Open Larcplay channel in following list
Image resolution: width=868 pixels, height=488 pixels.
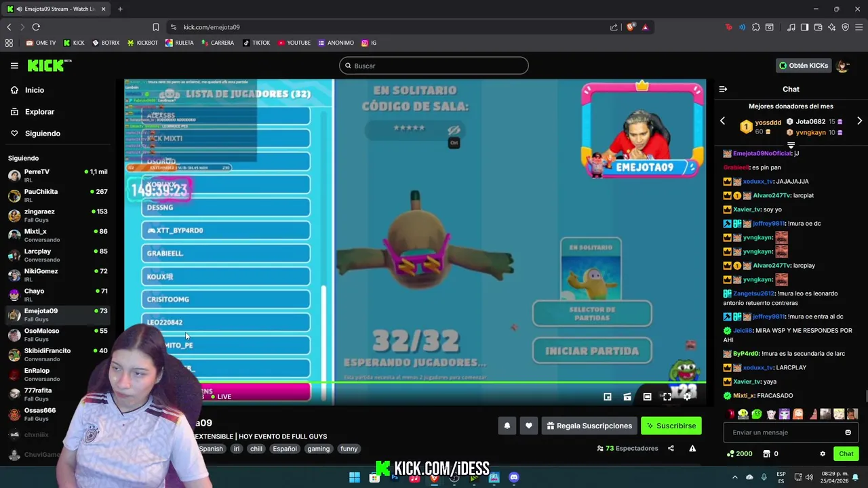pyautogui.click(x=58, y=255)
